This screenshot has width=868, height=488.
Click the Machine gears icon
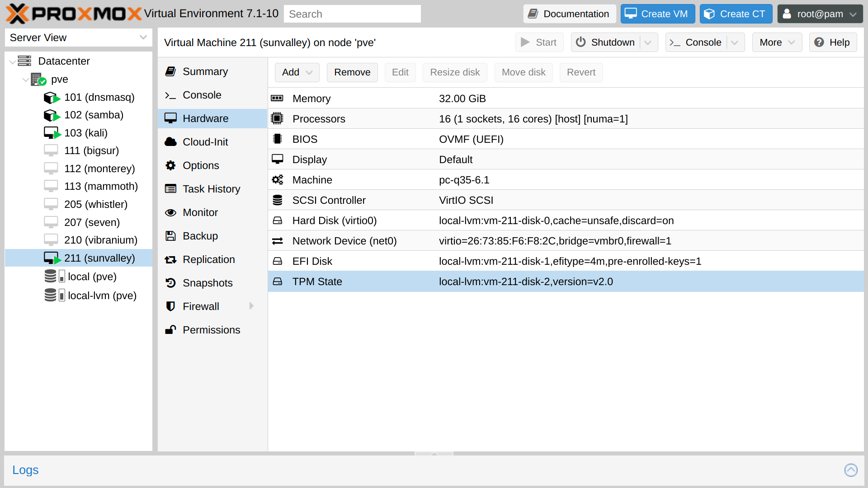coord(278,180)
